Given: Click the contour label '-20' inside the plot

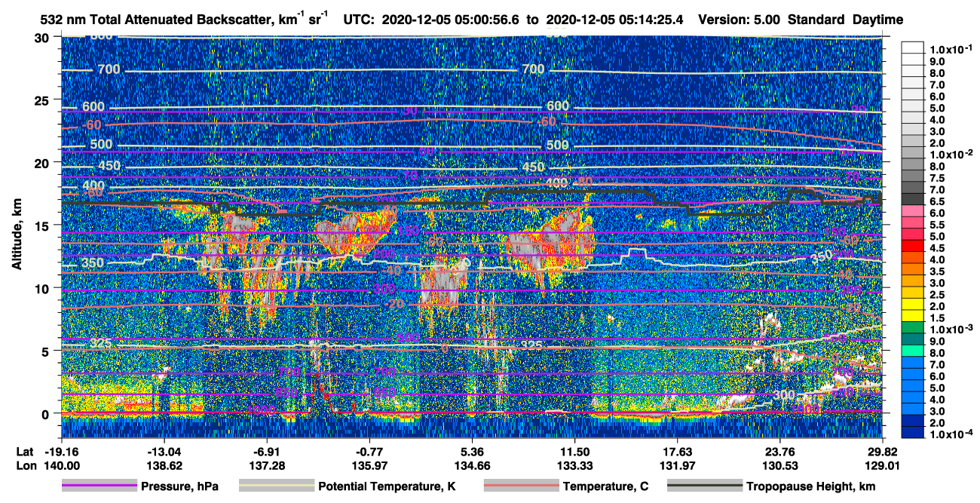Looking at the screenshot, I should coord(396,304).
